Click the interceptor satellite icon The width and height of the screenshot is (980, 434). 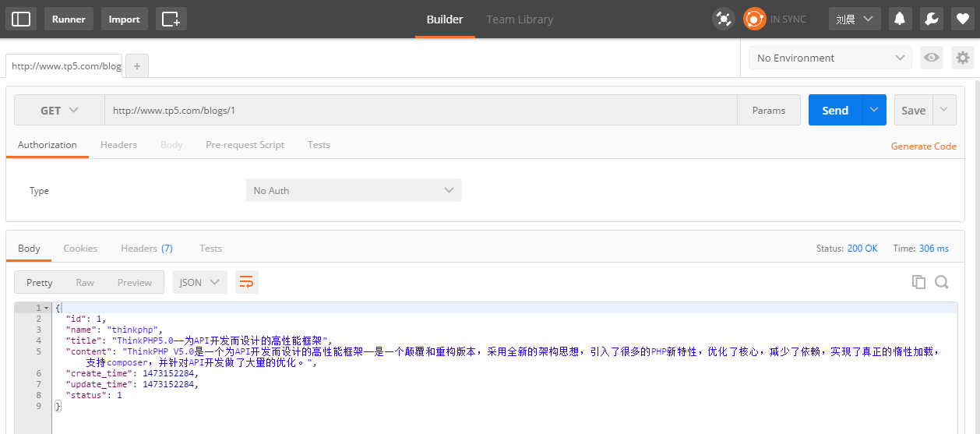tap(724, 19)
